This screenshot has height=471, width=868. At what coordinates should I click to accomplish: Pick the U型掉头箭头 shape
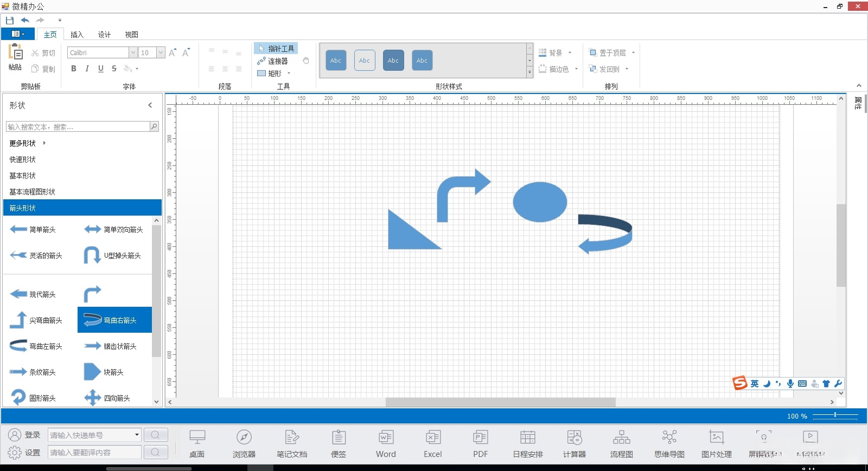click(112, 256)
